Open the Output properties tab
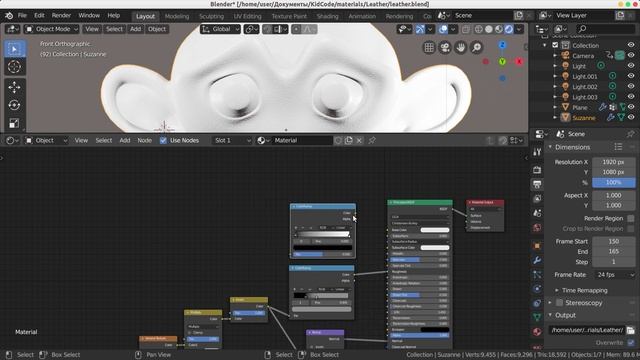This screenshot has width=640, height=360. (537, 184)
